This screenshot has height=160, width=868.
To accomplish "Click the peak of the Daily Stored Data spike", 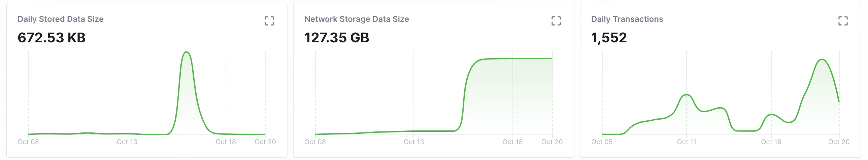I will coord(186,52).
